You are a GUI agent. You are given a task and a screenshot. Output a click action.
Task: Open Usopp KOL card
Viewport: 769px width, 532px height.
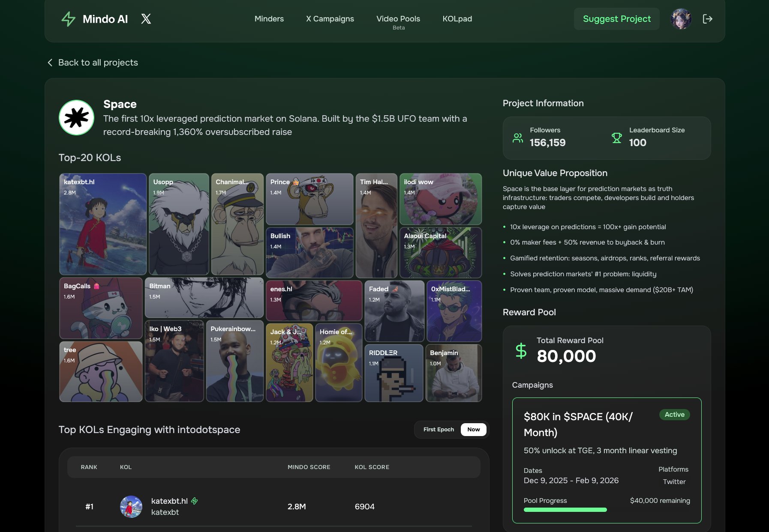[x=179, y=224]
